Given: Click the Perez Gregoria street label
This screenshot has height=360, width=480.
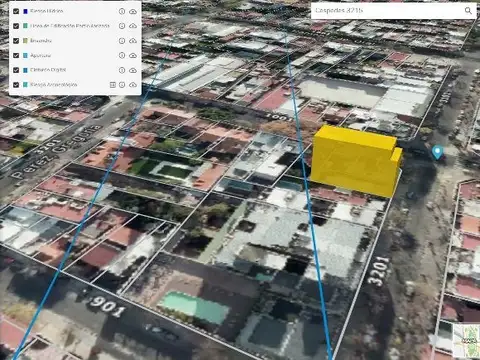Looking at the screenshot, I should (57, 151).
